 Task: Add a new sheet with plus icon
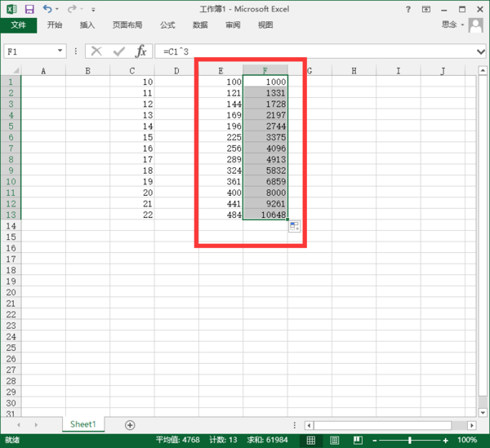[130, 425]
